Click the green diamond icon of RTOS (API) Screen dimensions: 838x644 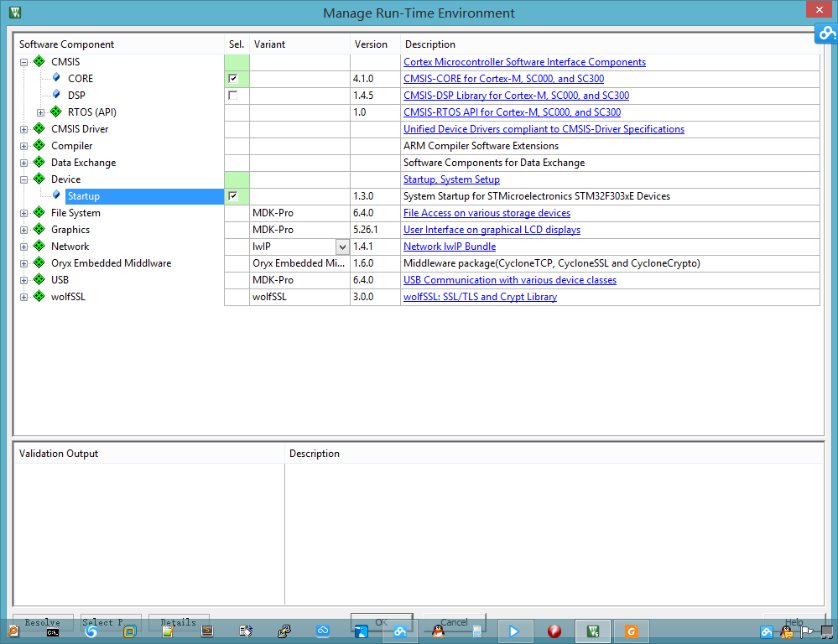click(x=56, y=112)
